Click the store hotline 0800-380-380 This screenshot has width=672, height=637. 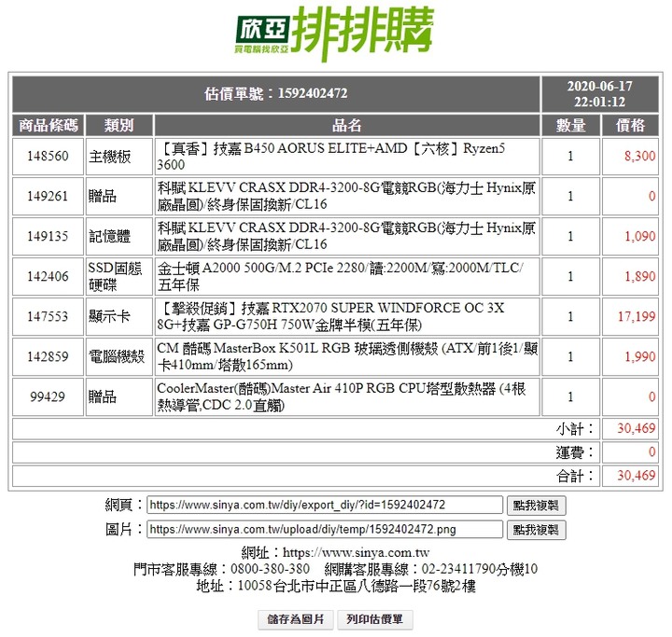point(270,569)
